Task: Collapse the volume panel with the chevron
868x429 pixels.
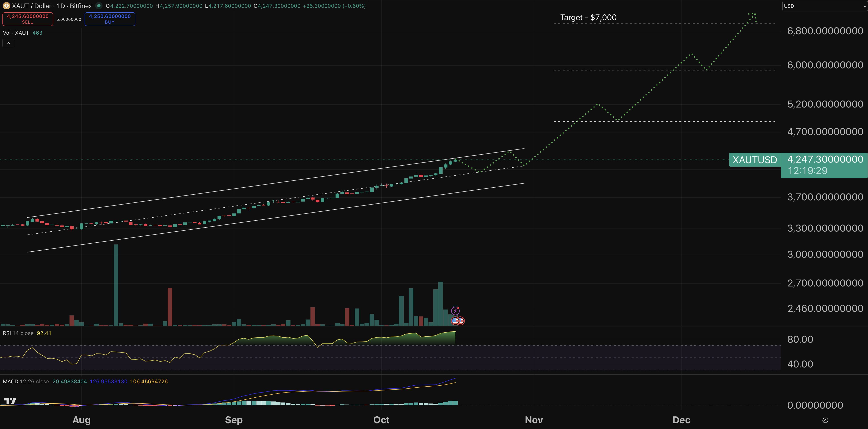Action: tap(8, 43)
